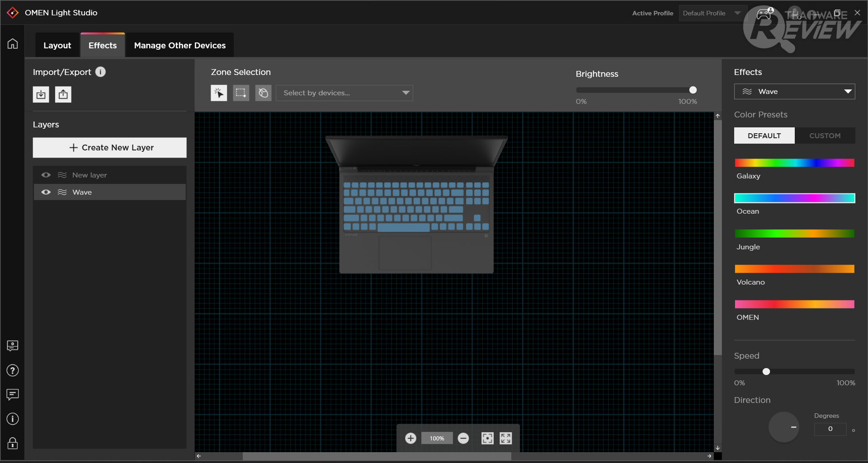Open the feedback chat icon in sidebar
The image size is (868, 463).
(x=13, y=395)
